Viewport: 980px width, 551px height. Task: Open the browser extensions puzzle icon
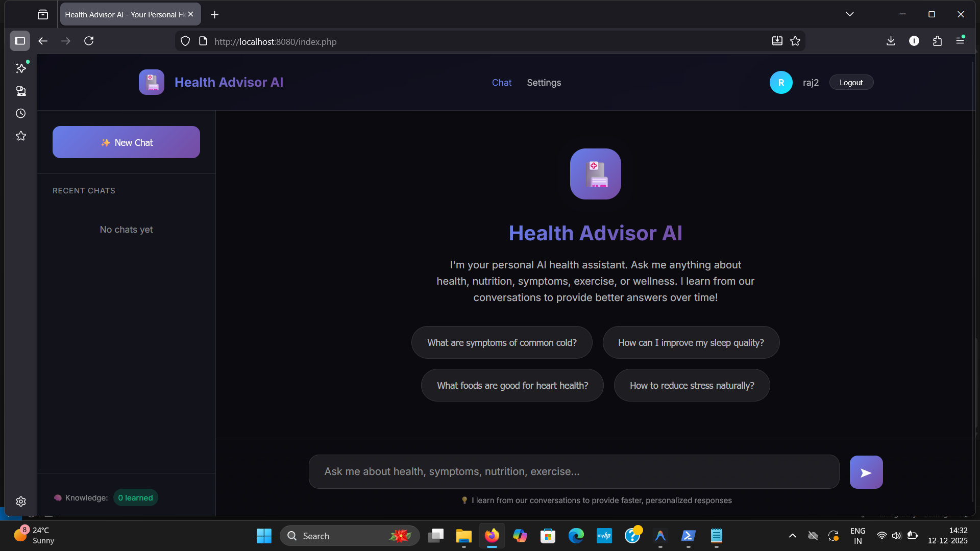937,41
